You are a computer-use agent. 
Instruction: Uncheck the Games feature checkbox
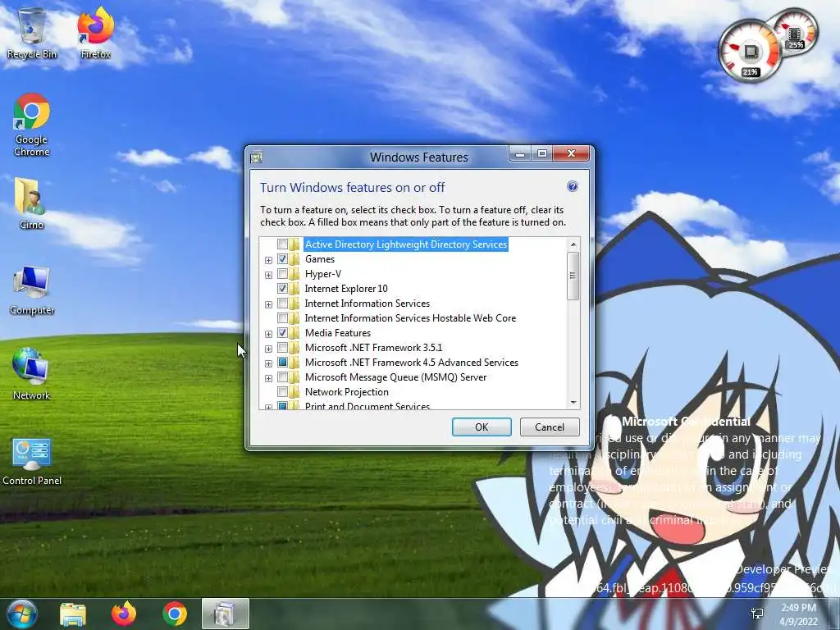click(282, 259)
